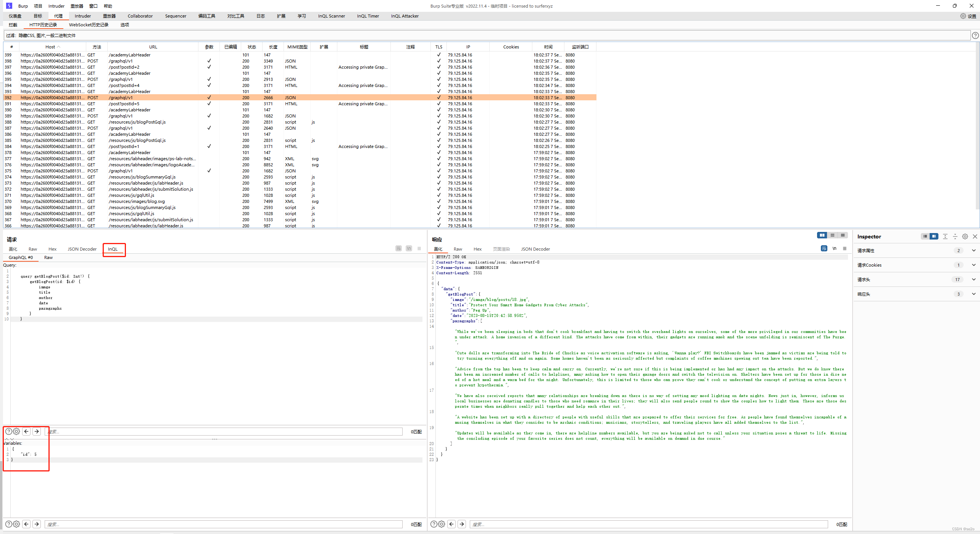Open the 扩展 top tab

tap(281, 16)
